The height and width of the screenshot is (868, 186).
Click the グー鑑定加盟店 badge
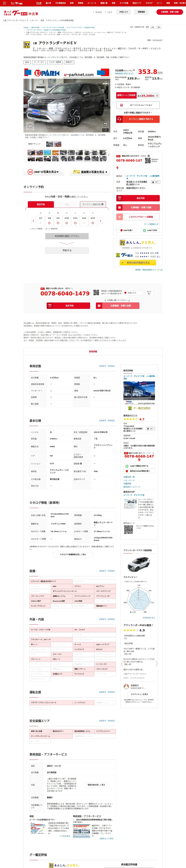[x=139, y=408]
